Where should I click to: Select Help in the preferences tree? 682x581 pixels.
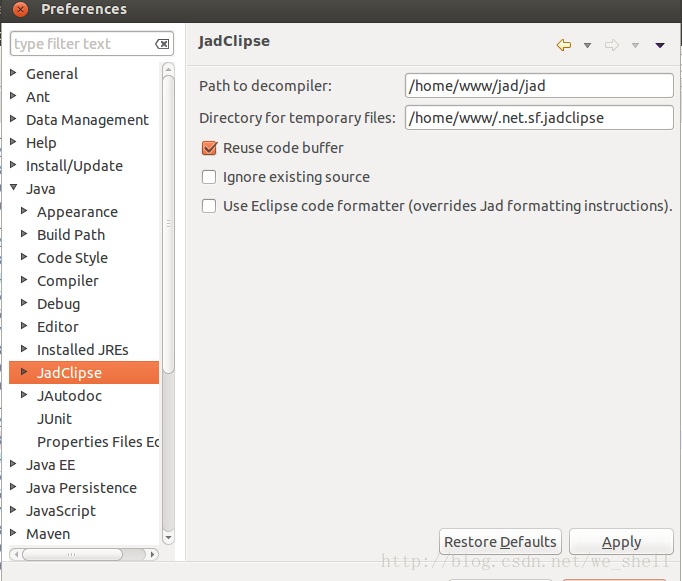tap(41, 143)
